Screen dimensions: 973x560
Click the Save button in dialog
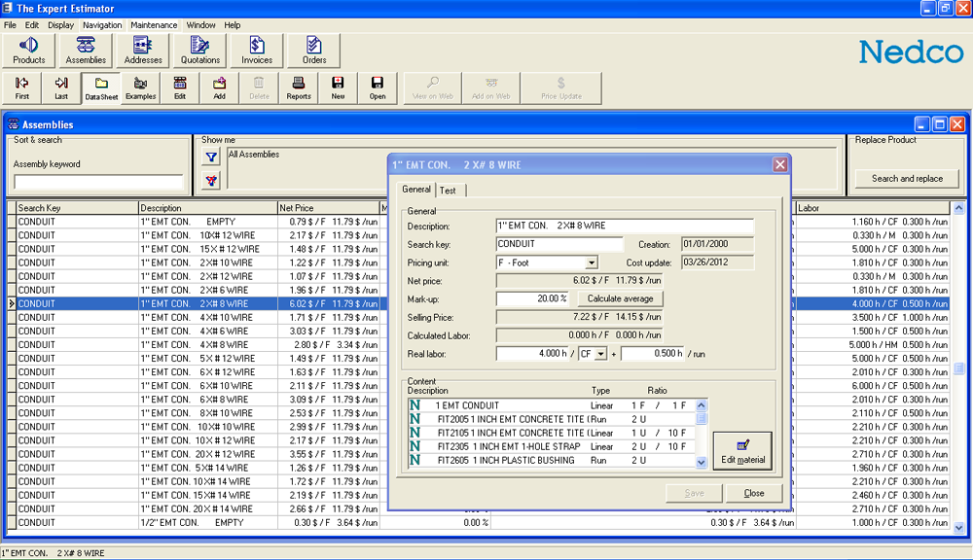pos(694,493)
